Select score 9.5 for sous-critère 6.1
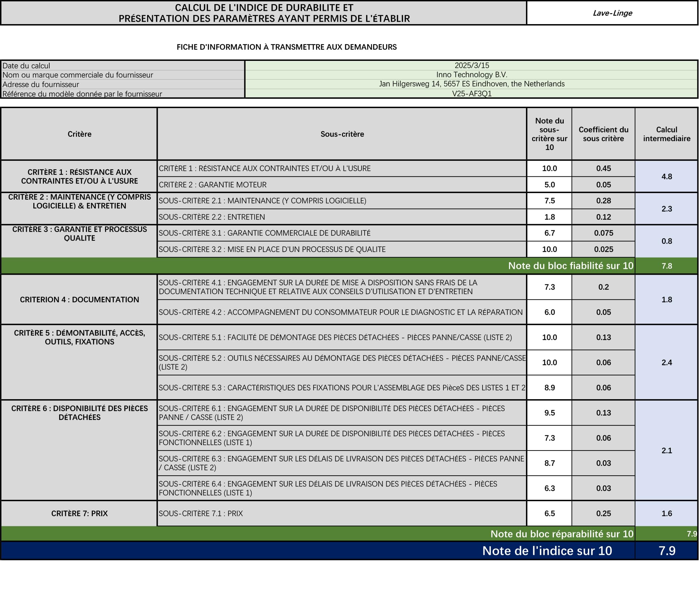 pos(549,413)
